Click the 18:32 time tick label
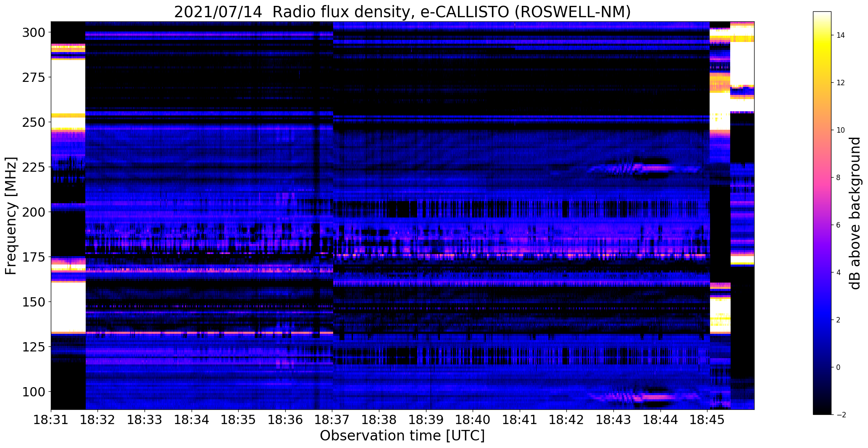This screenshot has height=448, width=868. (x=98, y=420)
